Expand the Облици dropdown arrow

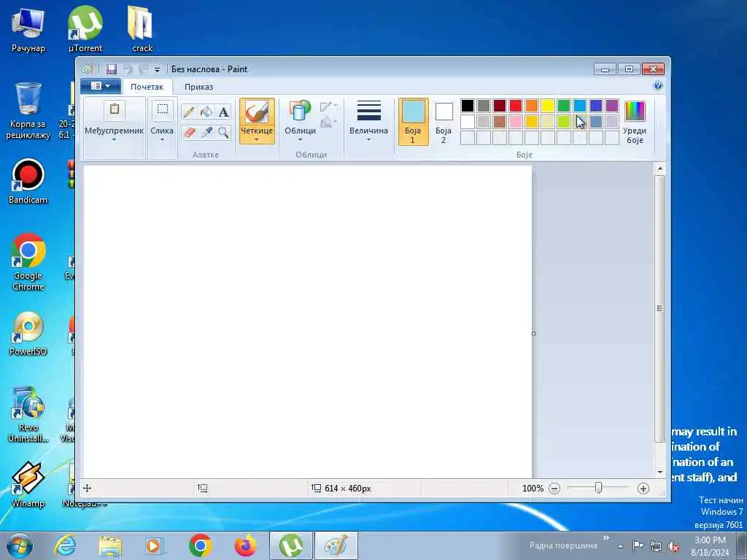[300, 140]
